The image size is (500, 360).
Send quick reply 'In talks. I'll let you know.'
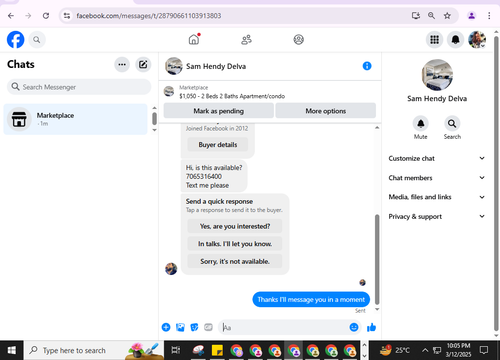tap(235, 244)
